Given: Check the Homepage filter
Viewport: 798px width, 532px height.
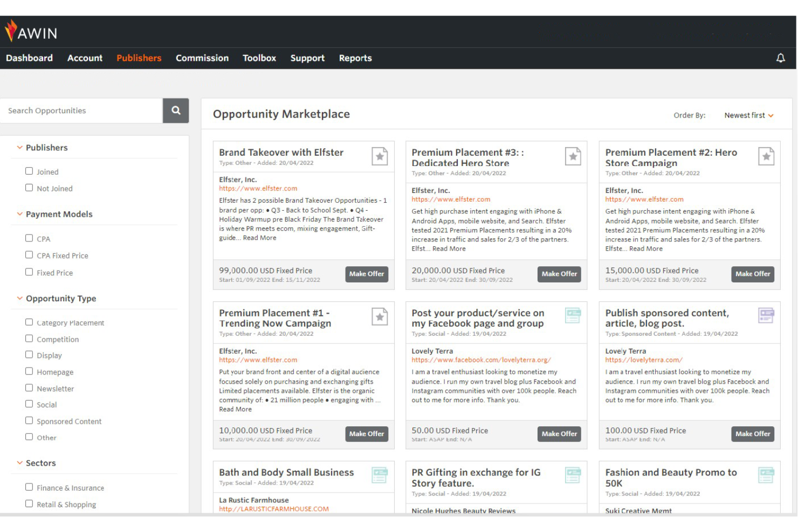Looking at the screenshot, I should coord(29,371).
